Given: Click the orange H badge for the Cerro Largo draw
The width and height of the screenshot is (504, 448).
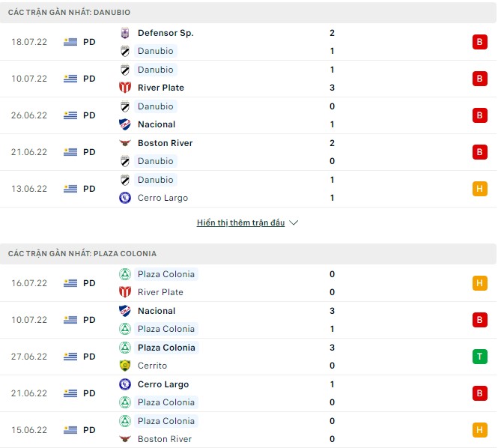Looking at the screenshot, I should [x=480, y=189].
